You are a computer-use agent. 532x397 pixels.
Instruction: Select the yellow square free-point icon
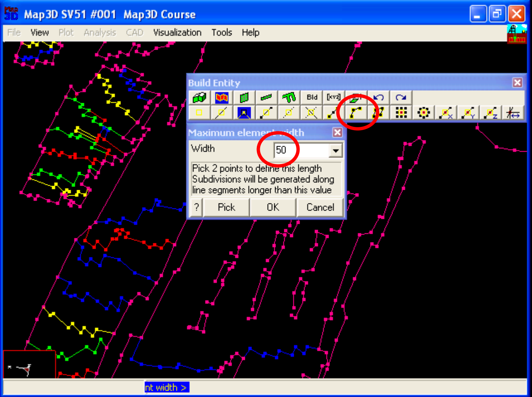pyautogui.click(x=199, y=112)
